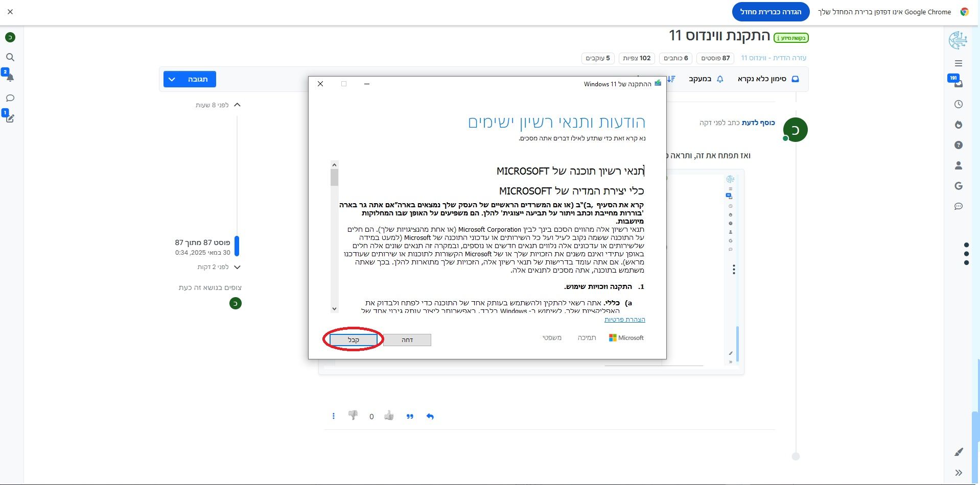
Task: Click סימון כלא נקרא mark unread
Action: click(x=768, y=79)
